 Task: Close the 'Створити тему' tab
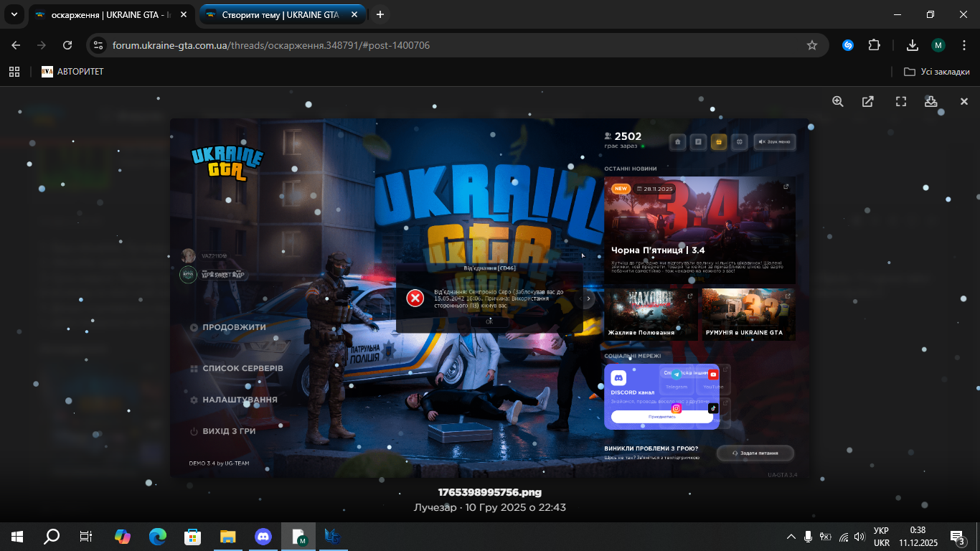[x=354, y=15]
